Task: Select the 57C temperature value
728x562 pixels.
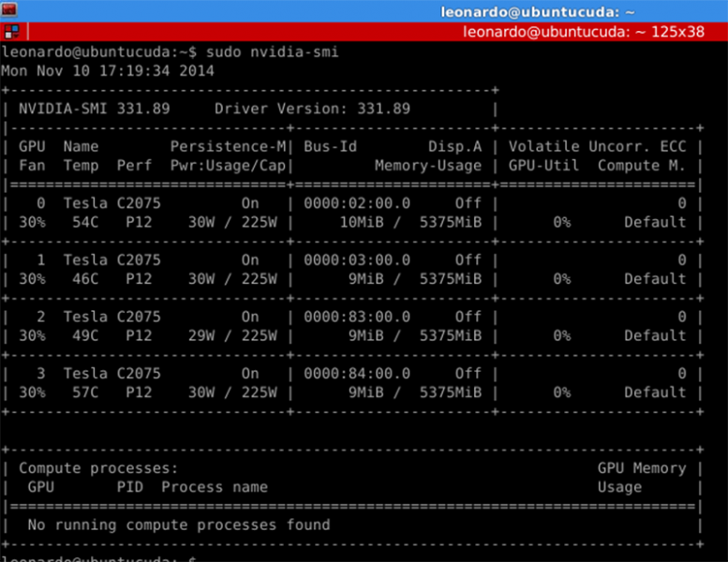Action: coord(85,392)
